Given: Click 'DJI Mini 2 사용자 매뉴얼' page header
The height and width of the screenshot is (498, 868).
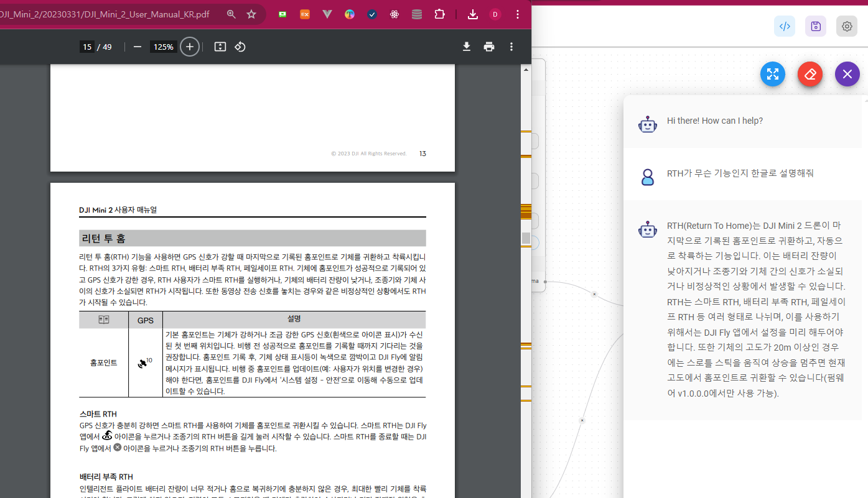Looking at the screenshot, I should pyautogui.click(x=118, y=210).
